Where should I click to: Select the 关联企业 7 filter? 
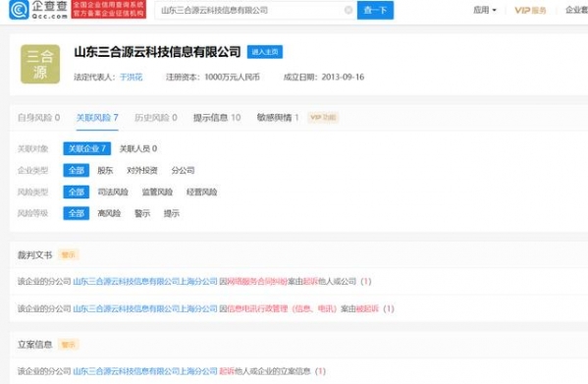pyautogui.click(x=87, y=148)
